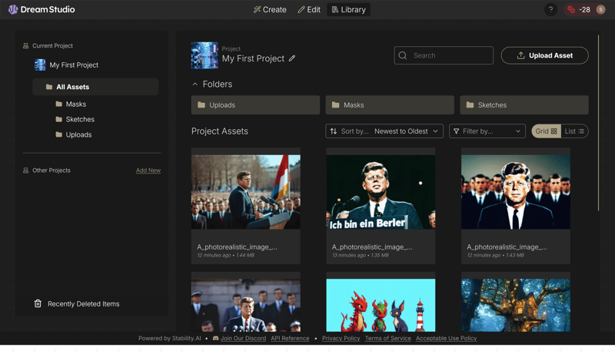Open the Create tab
The image size is (615, 364).
[x=270, y=10]
